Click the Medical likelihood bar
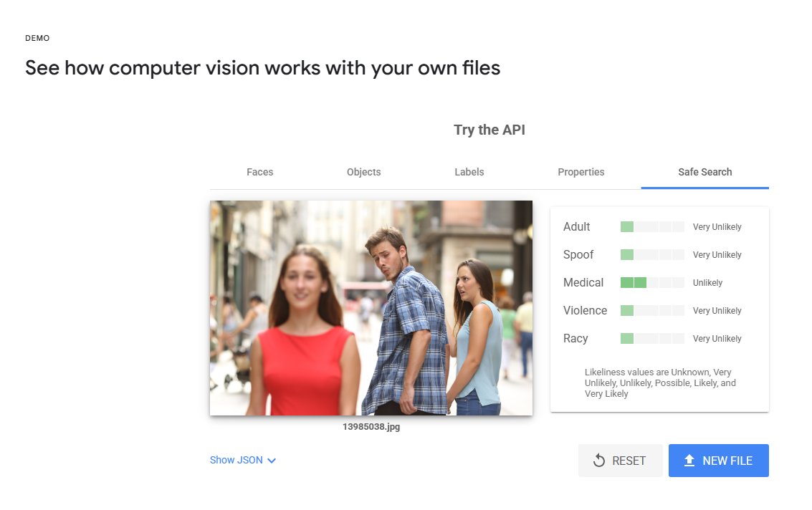The height and width of the screenshot is (510, 812). click(652, 283)
